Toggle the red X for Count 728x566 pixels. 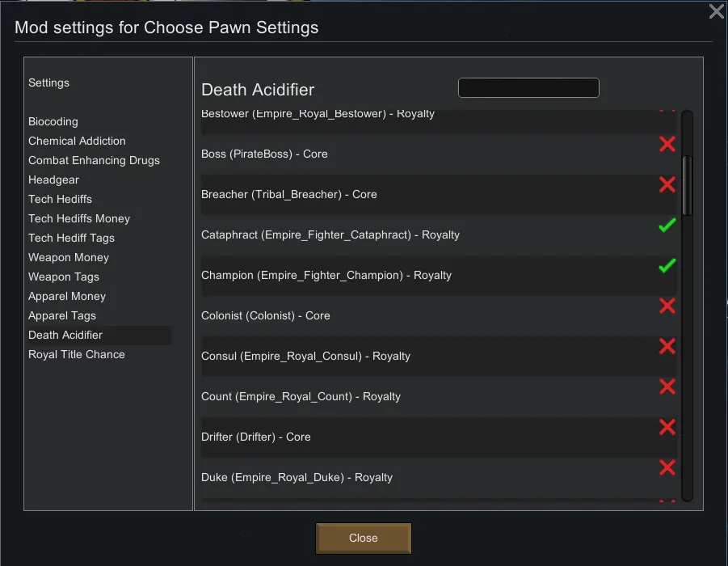click(x=667, y=387)
